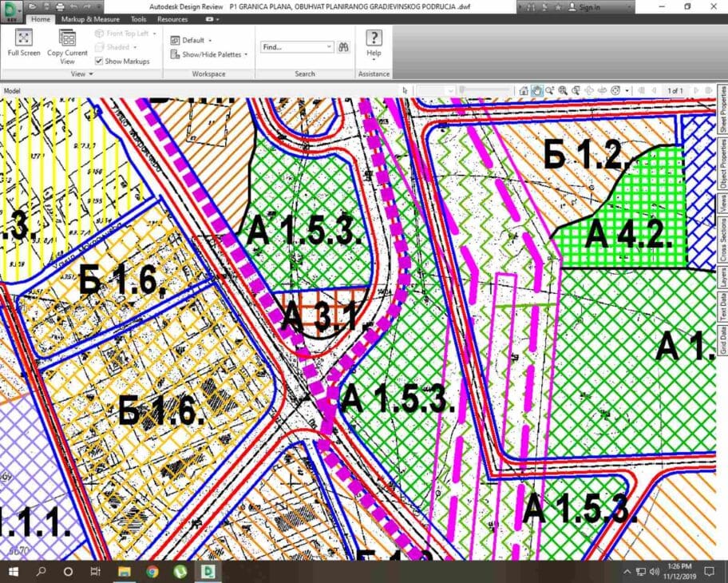Expand the View panel arrow

point(91,74)
